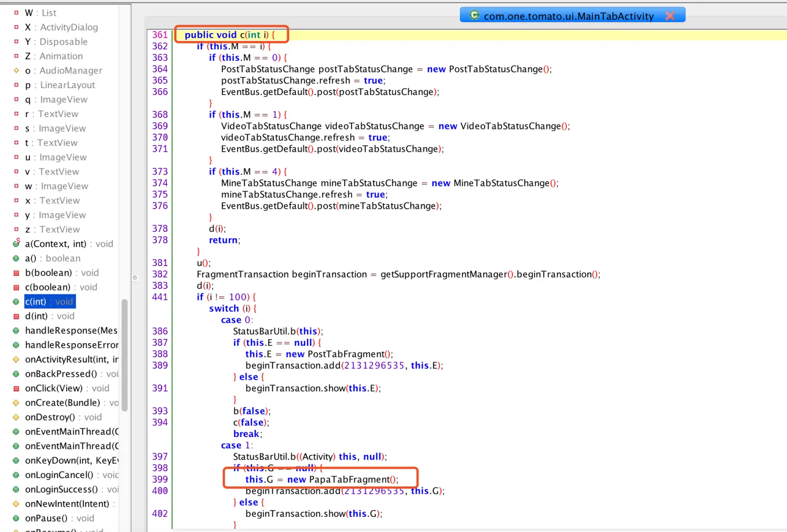The image size is (787, 532).
Task: Open onLoginSuccess() method in outline
Action: pyautogui.click(x=71, y=489)
